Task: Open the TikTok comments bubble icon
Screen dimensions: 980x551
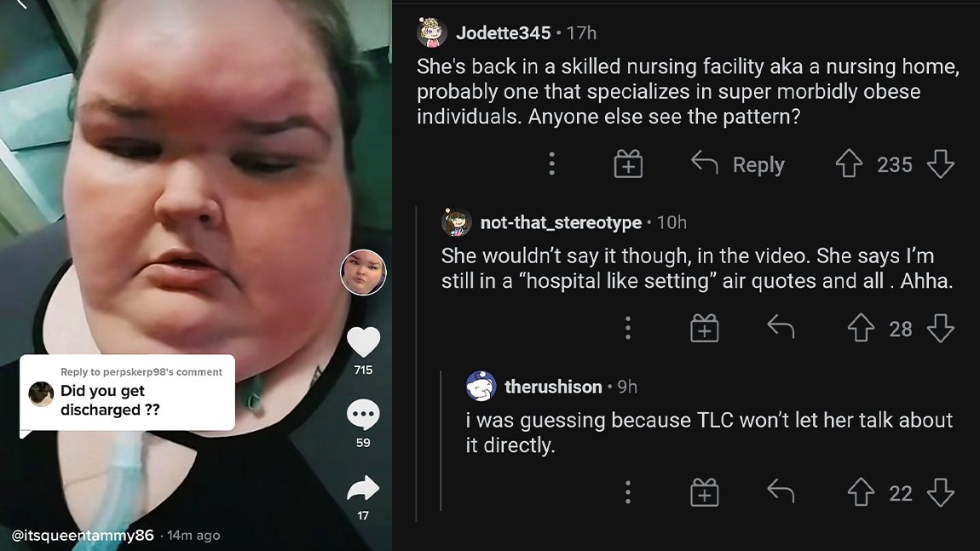Action: point(363,415)
